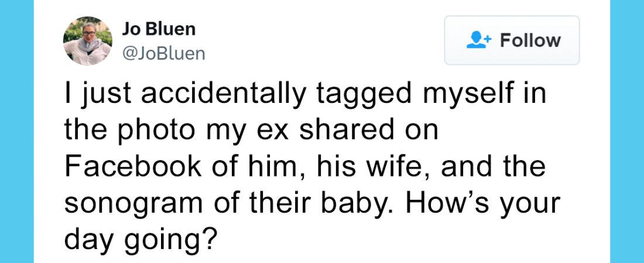Click the blue border left of the tweet
The image size is (644, 263).
(x=17, y=131)
